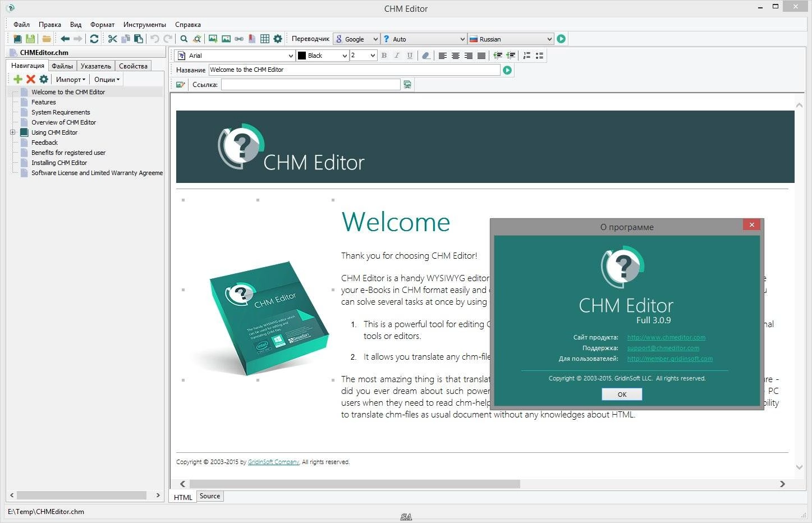The width and height of the screenshot is (812, 523).
Task: Click the magnifier search icon in toolbar
Action: coord(184,39)
